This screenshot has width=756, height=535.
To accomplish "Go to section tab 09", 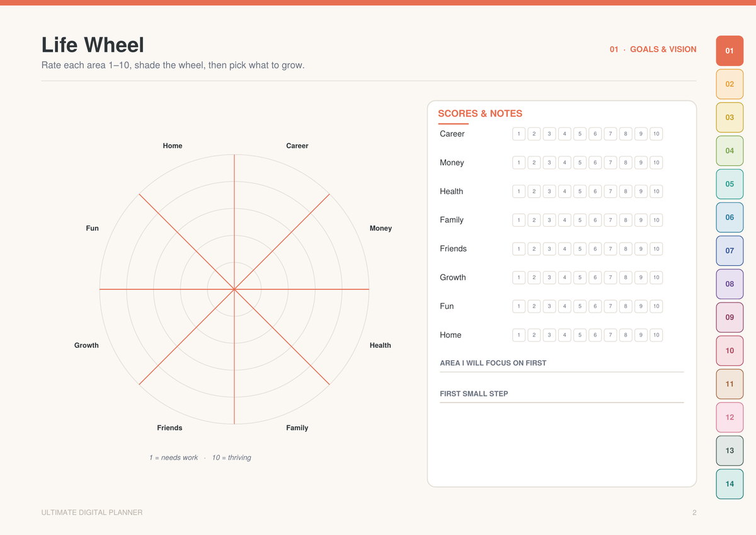I will [730, 317].
